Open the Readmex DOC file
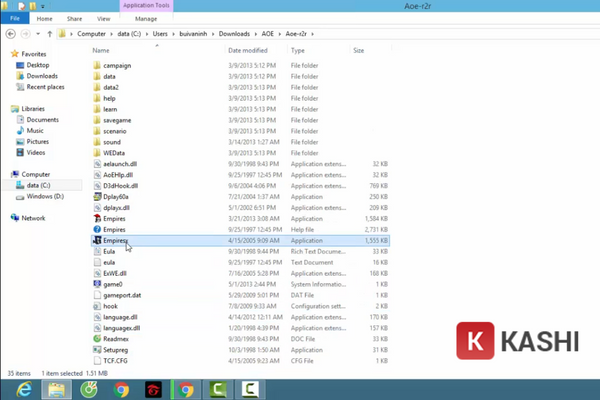Screen dimensions: 600x400 click(x=116, y=339)
